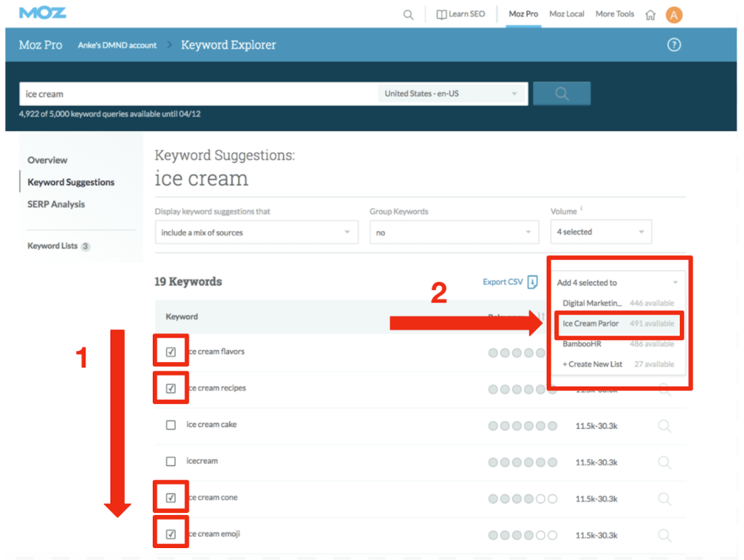Image resolution: width=744 pixels, height=560 pixels.
Task: Click magnifier icon for ice cream emoji row
Action: [x=665, y=535]
